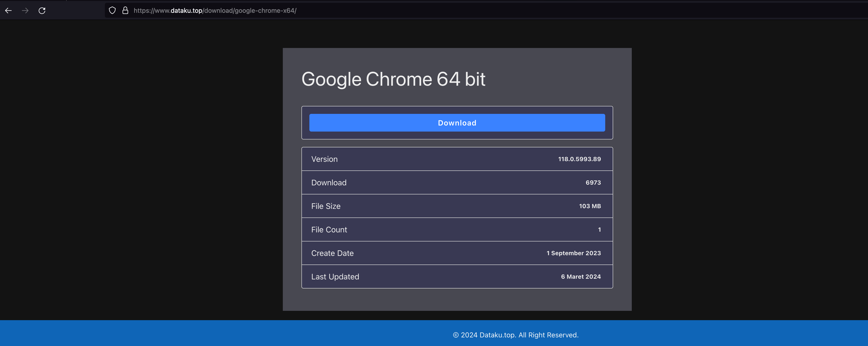The height and width of the screenshot is (346, 868).
Task: Click the Create Date label
Action: click(x=332, y=253)
